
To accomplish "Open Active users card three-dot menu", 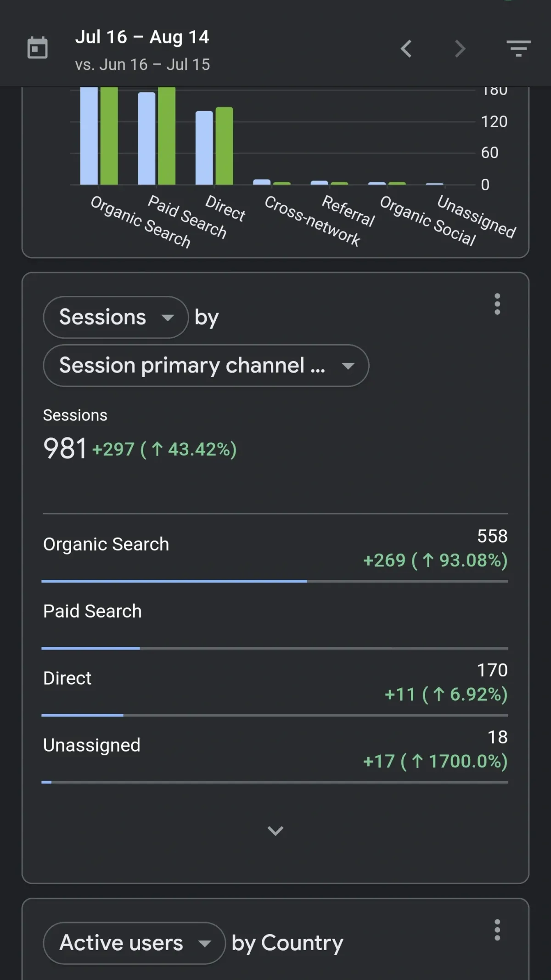I will pyautogui.click(x=497, y=930).
